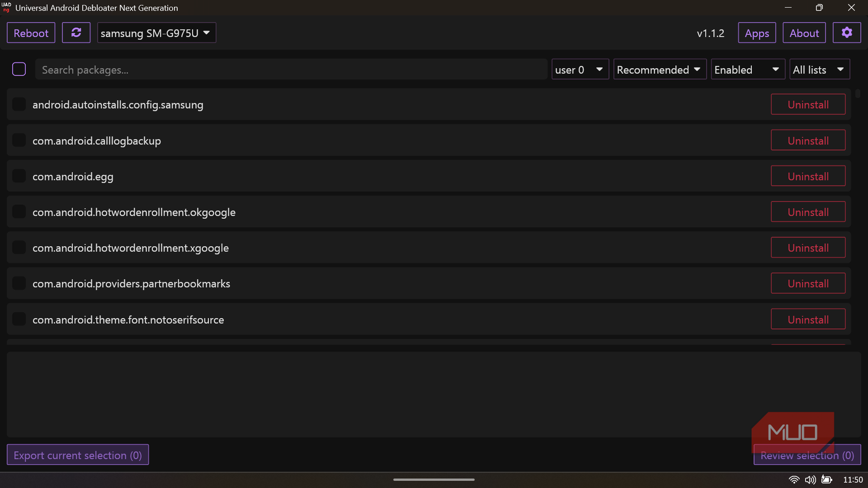Click inside the Search packages field
Image resolution: width=868 pixels, height=488 pixels.
click(292, 69)
